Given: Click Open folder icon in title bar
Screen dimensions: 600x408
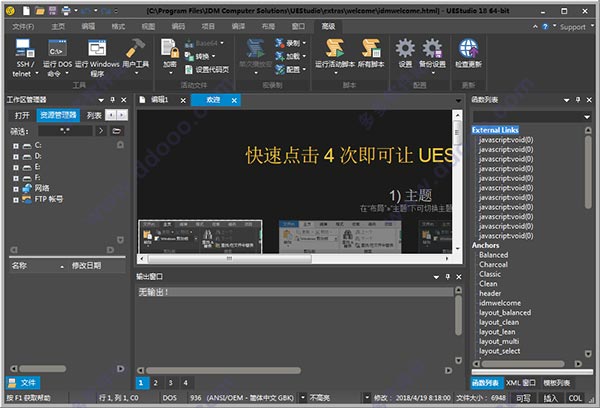Looking at the screenshot, I should click(x=40, y=11).
